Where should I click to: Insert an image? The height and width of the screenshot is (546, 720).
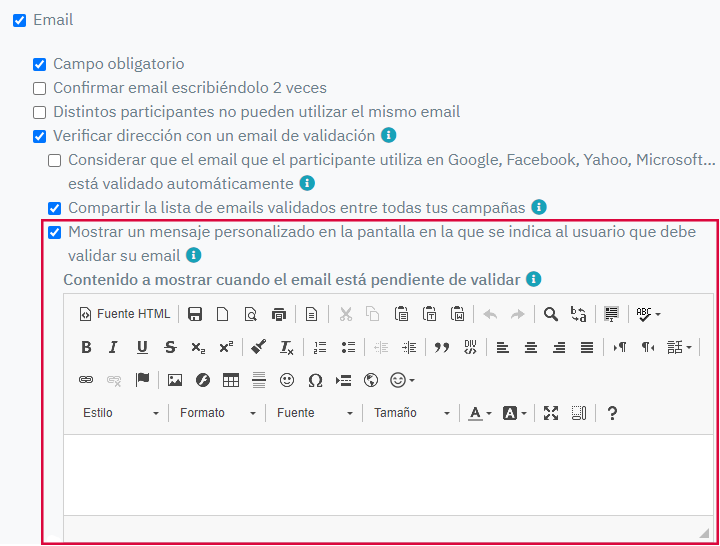click(x=175, y=380)
